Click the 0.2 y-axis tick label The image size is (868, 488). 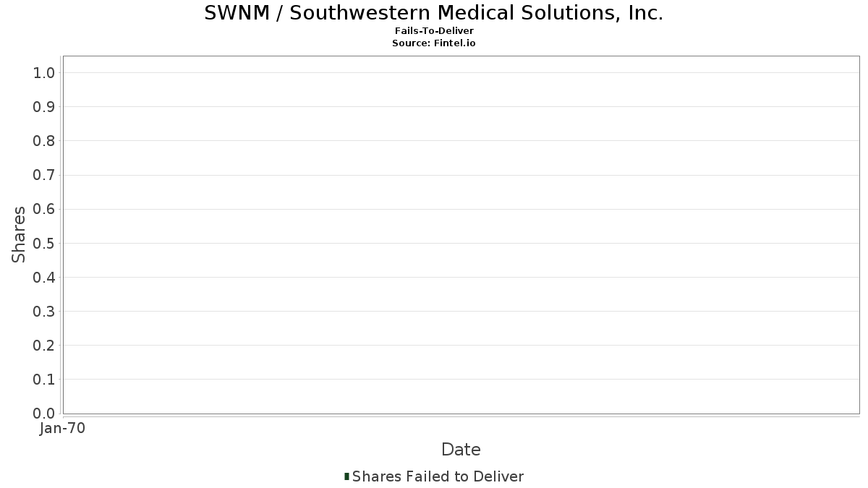[44, 346]
